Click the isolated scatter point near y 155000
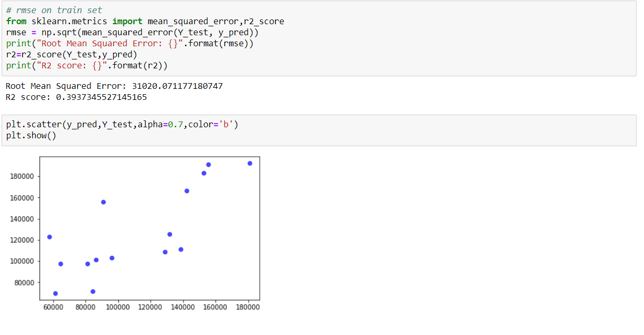Viewport: 644px width, 335px height. tap(104, 202)
